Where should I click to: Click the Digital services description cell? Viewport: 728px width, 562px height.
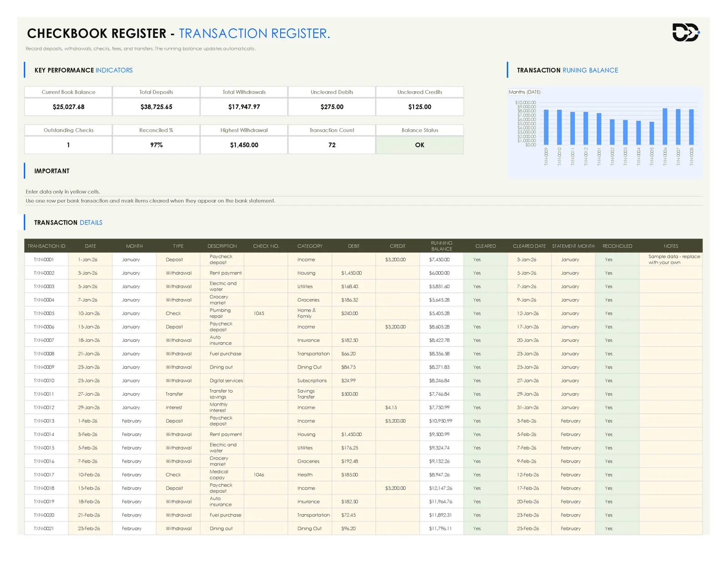click(x=222, y=381)
